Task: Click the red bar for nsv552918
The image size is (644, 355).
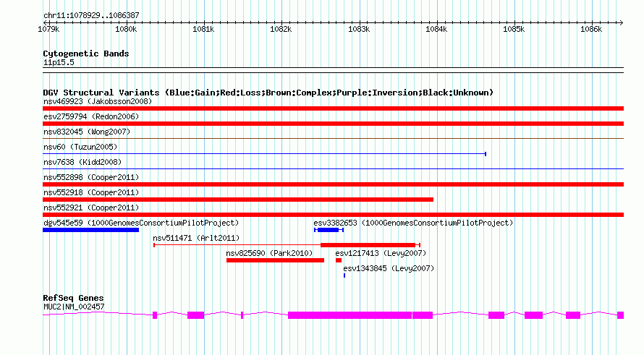Action: [238, 200]
